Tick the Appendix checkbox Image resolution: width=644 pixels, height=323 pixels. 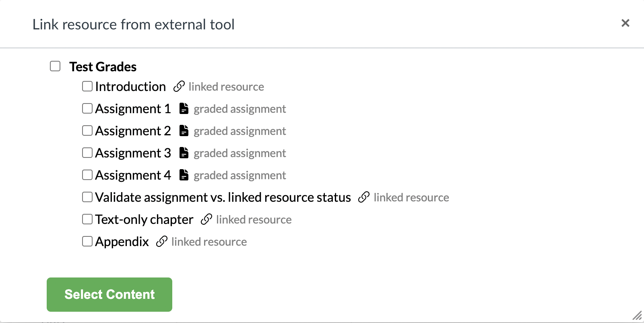coord(87,241)
